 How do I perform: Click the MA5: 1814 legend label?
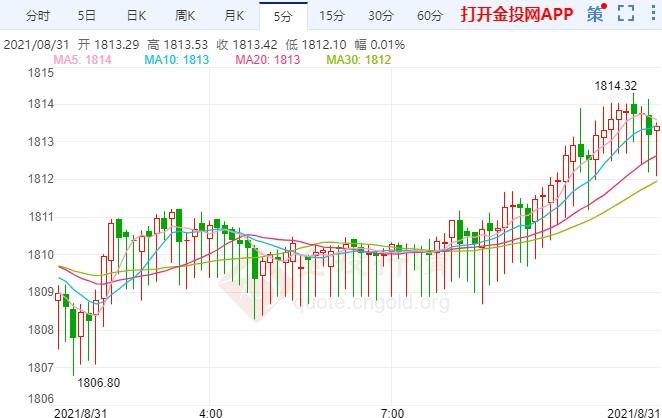[x=82, y=60]
